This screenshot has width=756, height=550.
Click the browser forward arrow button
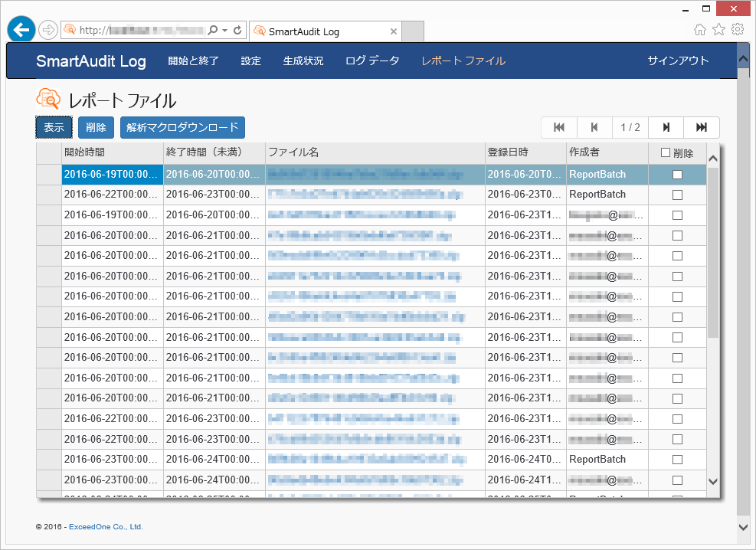pos(47,31)
